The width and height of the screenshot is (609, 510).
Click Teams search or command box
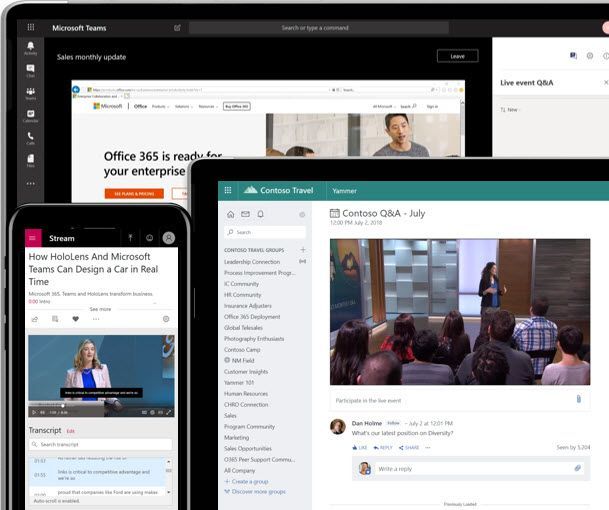318,28
